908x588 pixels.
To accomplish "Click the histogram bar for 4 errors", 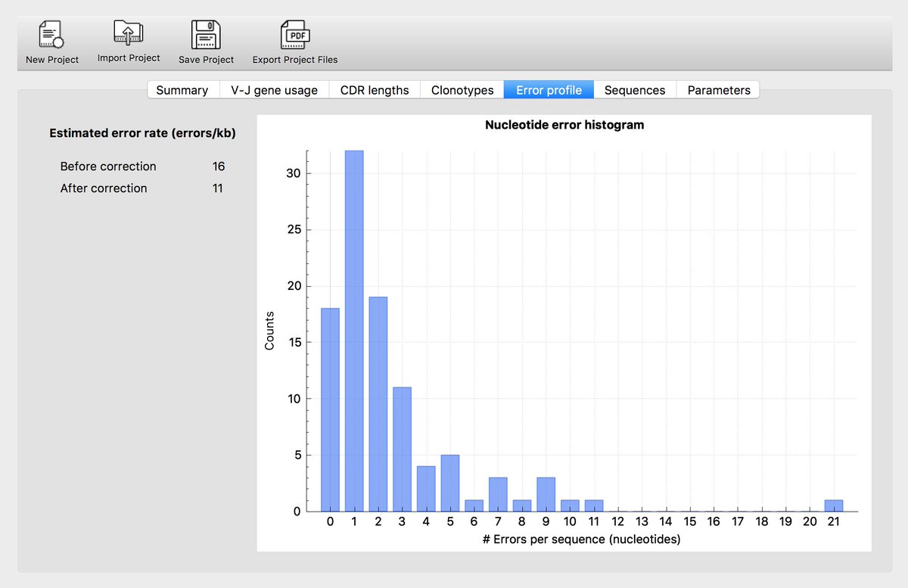I will 426,489.
